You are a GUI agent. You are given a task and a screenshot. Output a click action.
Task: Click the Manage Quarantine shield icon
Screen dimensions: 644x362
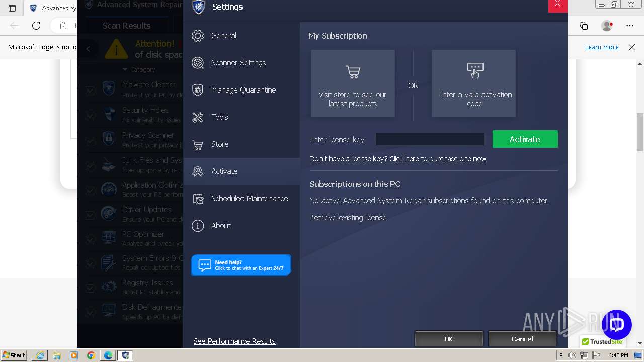point(198,90)
